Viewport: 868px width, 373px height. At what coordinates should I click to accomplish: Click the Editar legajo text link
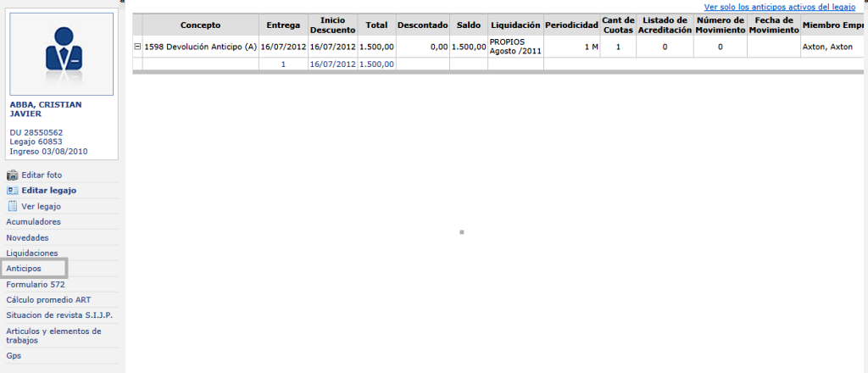49,191
